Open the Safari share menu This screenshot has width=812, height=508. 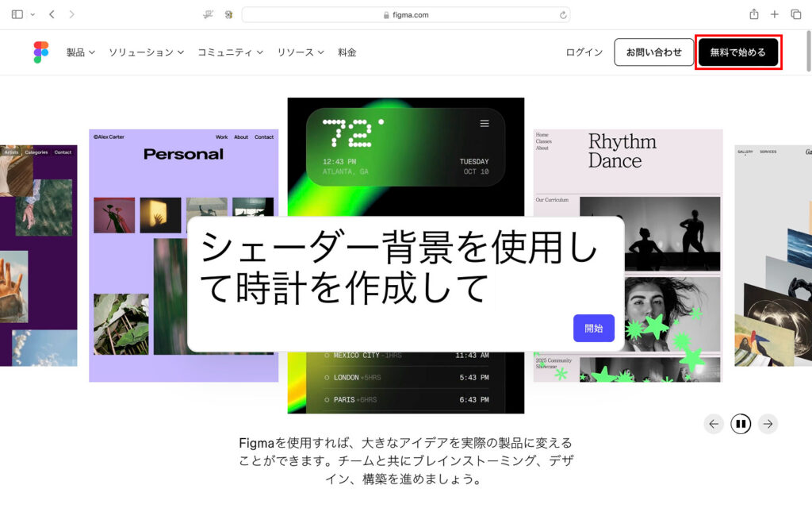pos(753,14)
